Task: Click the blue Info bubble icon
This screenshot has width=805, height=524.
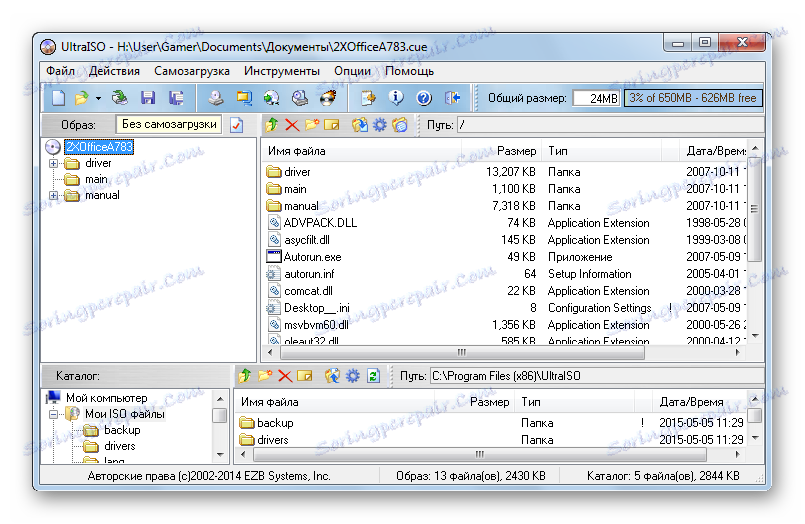Action: 396,98
